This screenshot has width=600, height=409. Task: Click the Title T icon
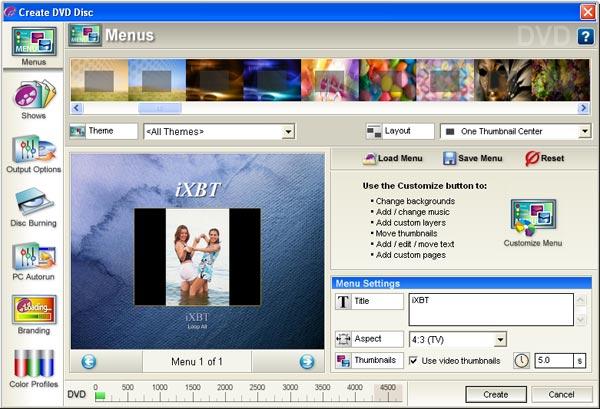[343, 301]
